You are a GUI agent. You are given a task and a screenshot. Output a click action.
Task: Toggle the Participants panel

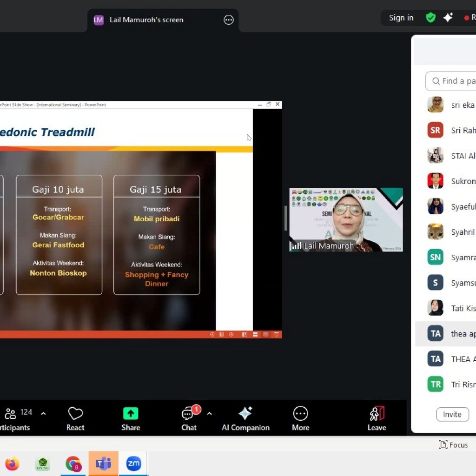(x=14, y=419)
